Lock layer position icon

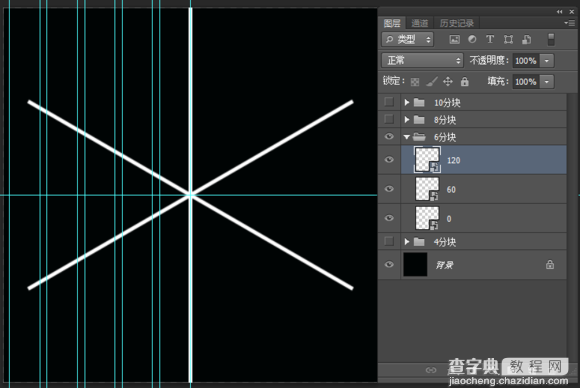[448, 81]
